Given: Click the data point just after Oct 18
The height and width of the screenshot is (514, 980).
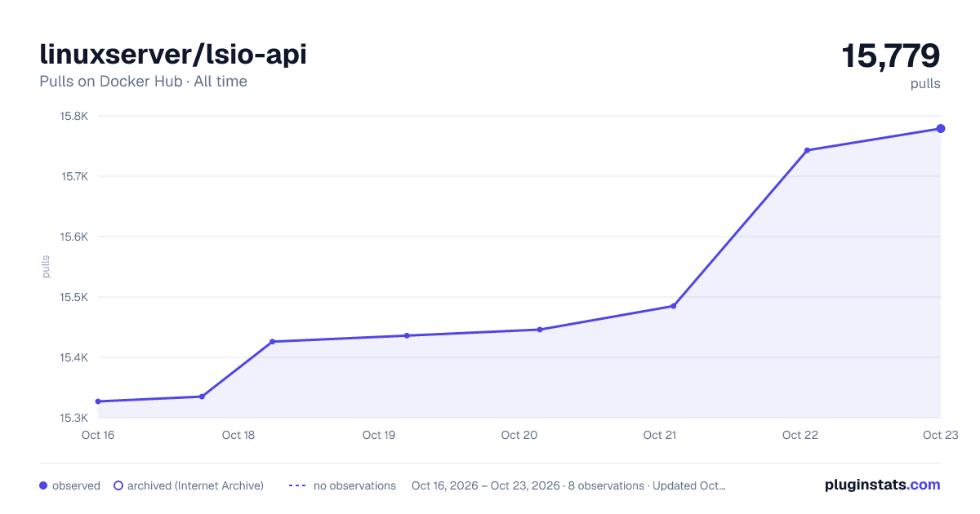Looking at the screenshot, I should coord(272,341).
